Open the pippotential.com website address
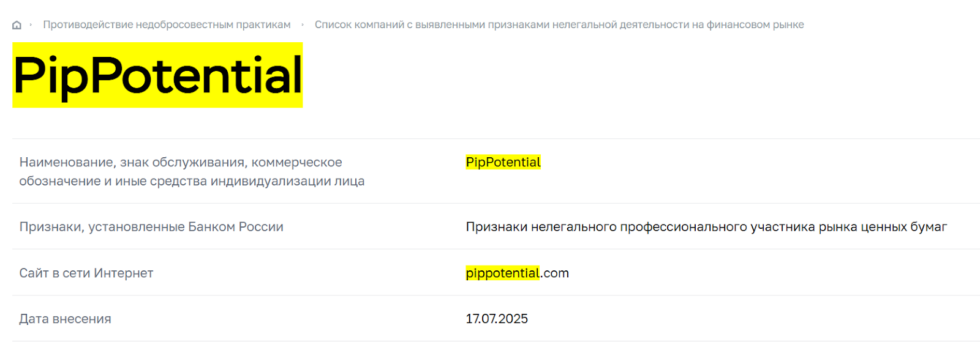The image size is (980, 342). 518,273
